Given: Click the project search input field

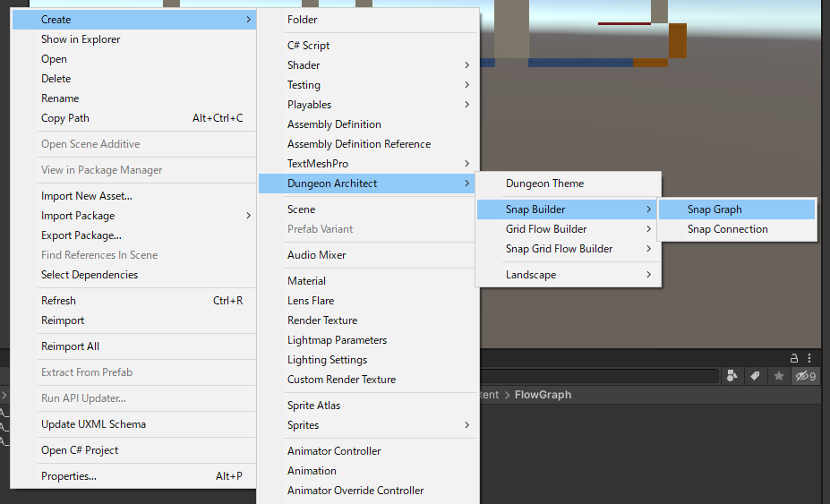Looking at the screenshot, I should [599, 376].
